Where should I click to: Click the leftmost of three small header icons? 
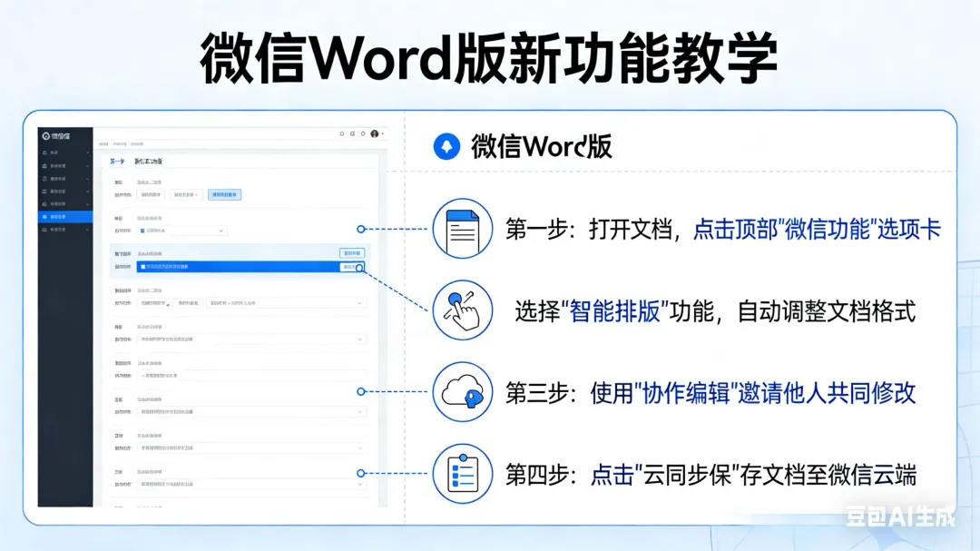tap(342, 133)
